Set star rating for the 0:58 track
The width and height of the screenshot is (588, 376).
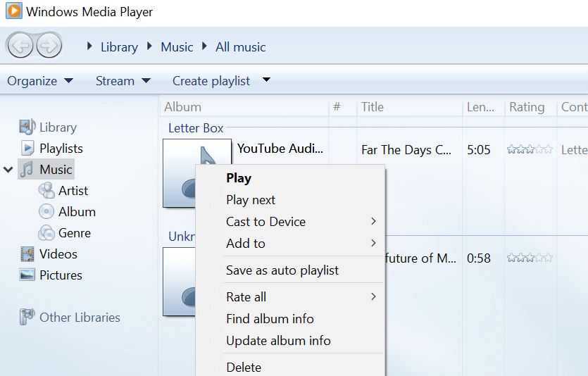(530, 258)
